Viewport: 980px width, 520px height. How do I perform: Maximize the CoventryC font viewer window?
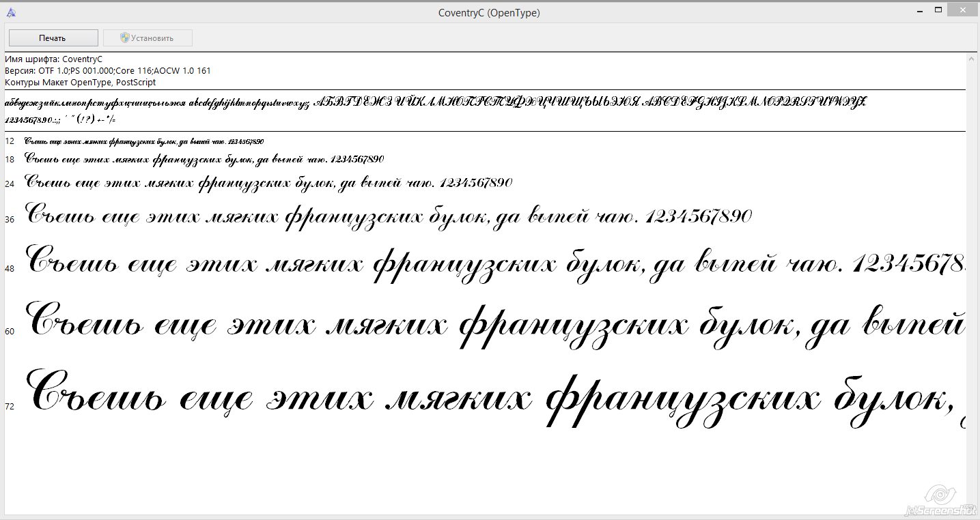(x=939, y=10)
